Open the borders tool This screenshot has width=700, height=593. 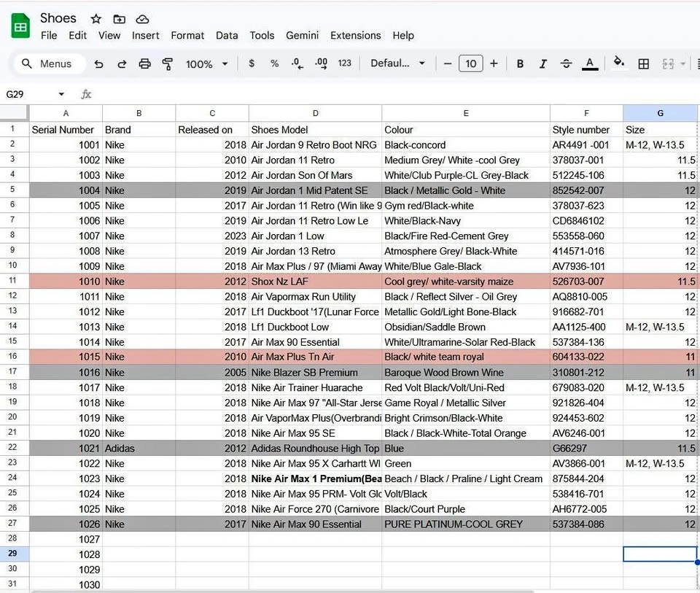pos(643,64)
